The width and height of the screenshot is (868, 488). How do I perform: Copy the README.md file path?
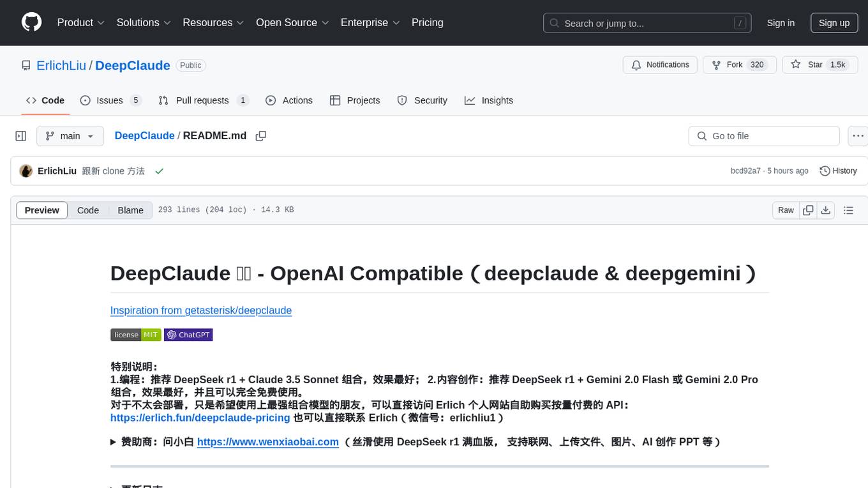click(260, 136)
